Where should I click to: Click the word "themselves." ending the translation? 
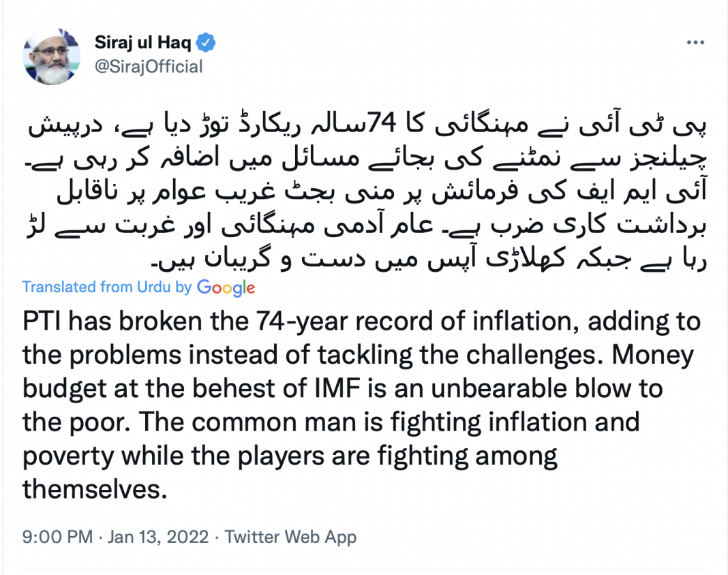click(95, 488)
